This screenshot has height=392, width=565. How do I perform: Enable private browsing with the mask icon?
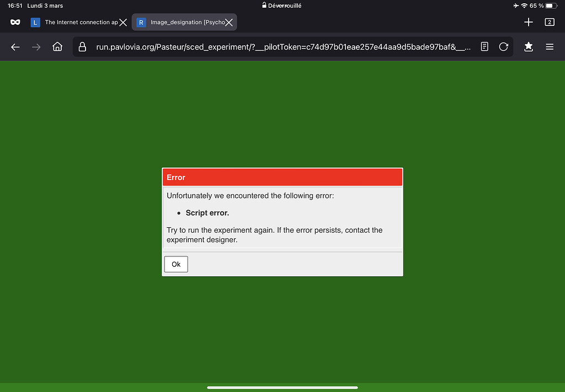[x=15, y=22]
